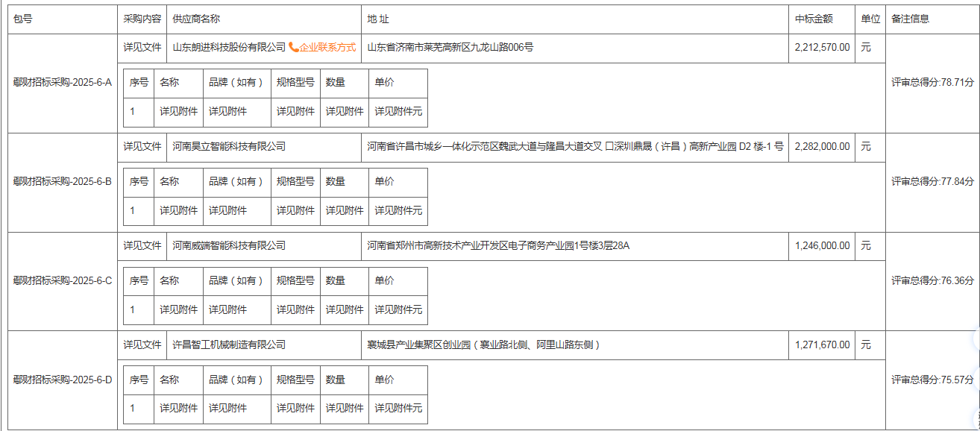Click 元 unit next to 1,271,670.00
This screenshot has width=980, height=431.
pos(866,345)
